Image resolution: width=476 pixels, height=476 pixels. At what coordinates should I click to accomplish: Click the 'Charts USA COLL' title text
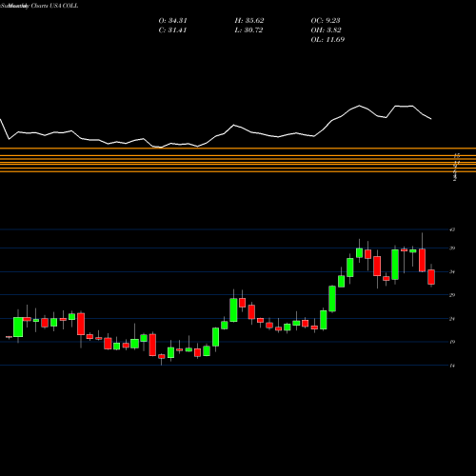(x=54, y=6)
